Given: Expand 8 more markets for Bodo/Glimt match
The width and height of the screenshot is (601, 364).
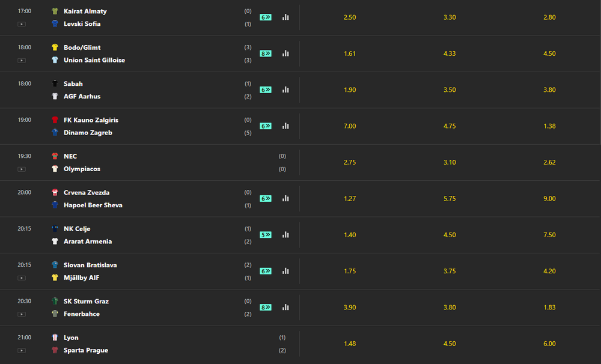Looking at the screenshot, I should pos(266,53).
